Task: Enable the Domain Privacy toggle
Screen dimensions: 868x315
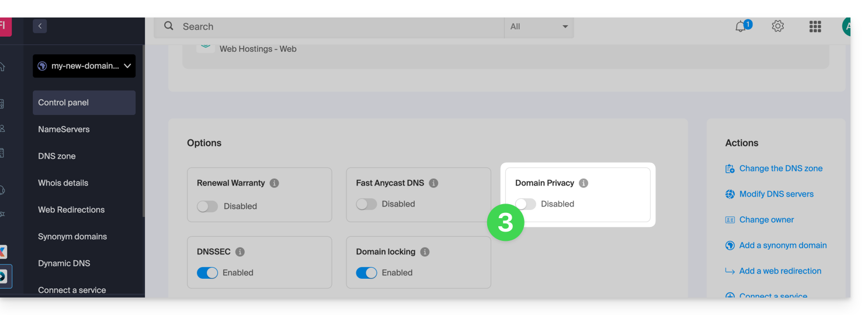Action: (525, 204)
